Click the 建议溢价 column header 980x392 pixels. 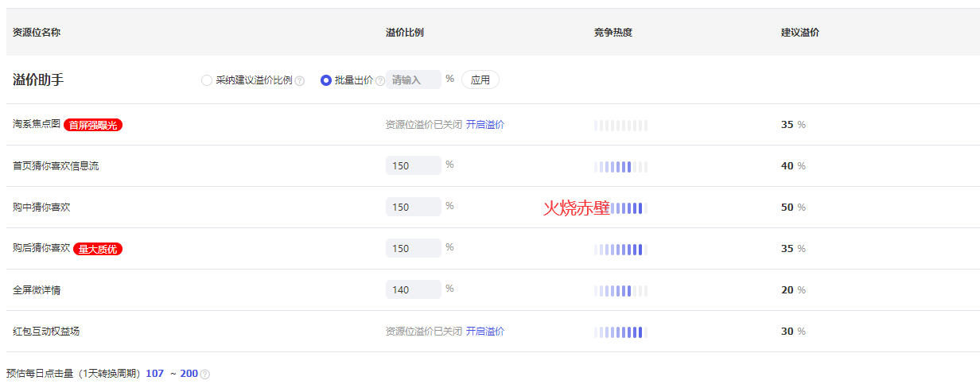click(800, 33)
